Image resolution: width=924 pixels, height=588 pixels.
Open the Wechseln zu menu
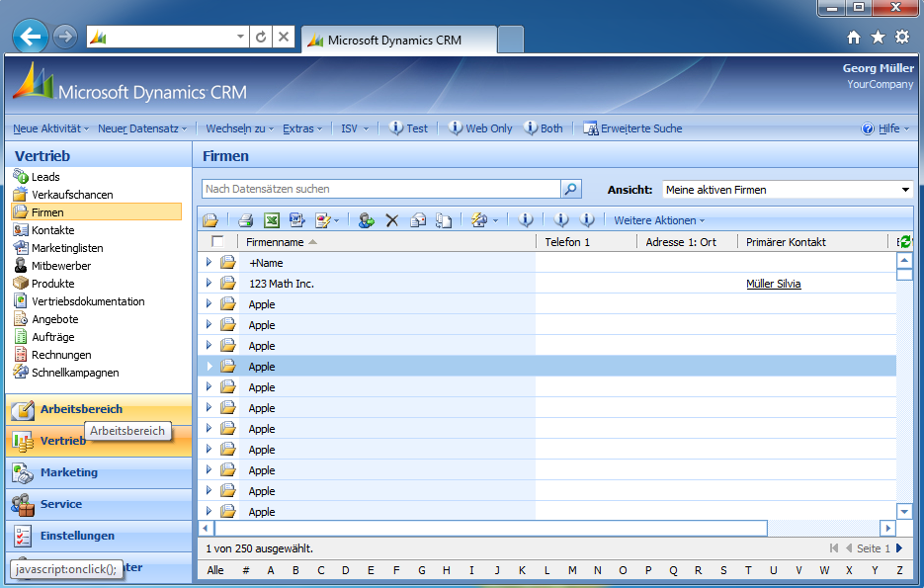[x=240, y=128]
